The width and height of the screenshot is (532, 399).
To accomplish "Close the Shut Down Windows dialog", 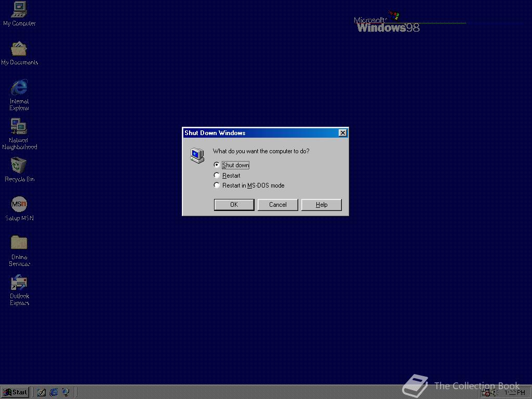I will [x=343, y=132].
